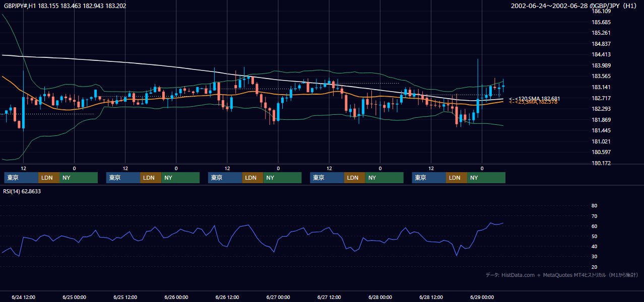Click price axis label 184.413
This screenshot has width=644, height=302.
[x=601, y=54]
